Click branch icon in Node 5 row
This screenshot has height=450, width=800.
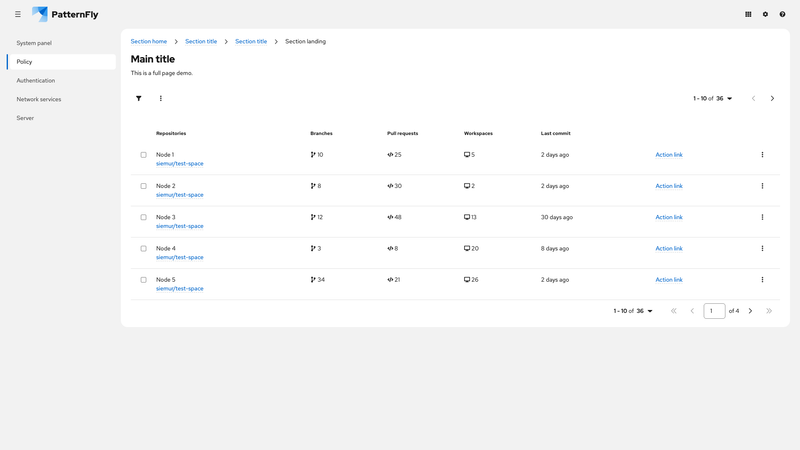click(x=313, y=280)
